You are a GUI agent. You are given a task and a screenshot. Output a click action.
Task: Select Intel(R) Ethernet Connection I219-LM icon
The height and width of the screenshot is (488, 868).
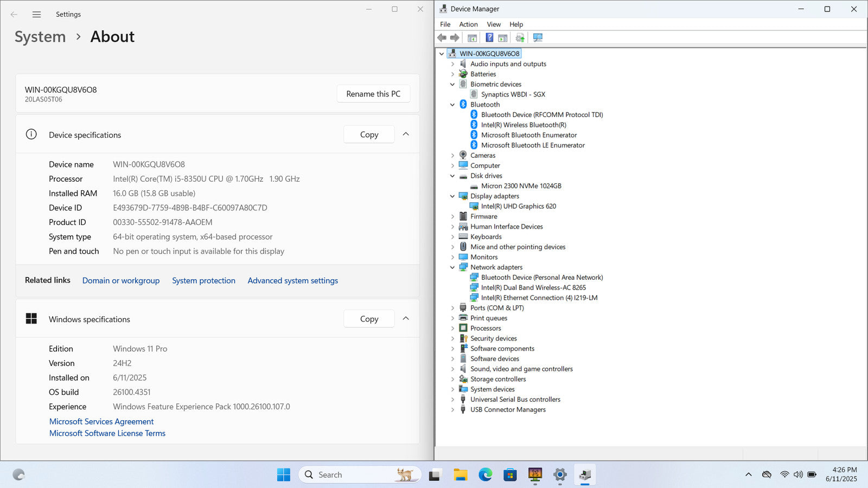coord(474,298)
